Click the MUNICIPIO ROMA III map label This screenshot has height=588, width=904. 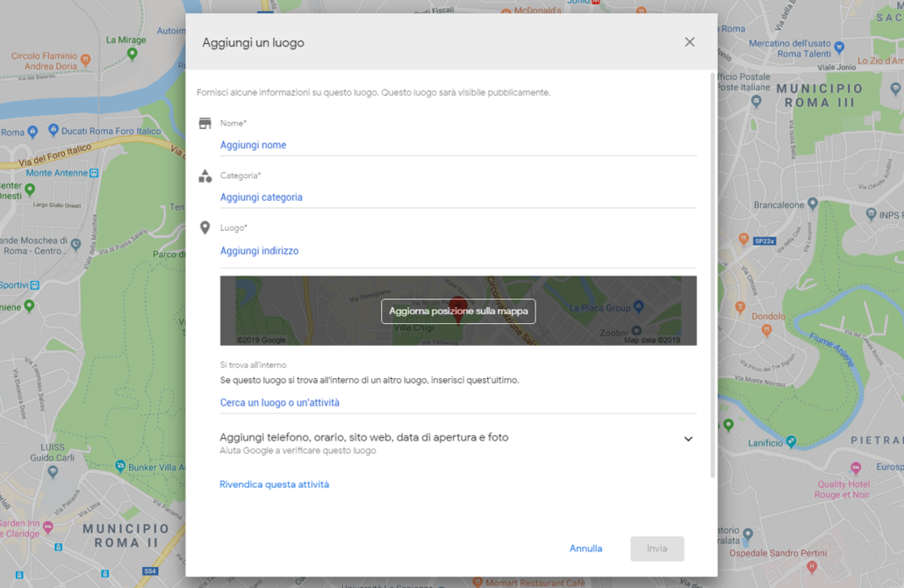pos(819,96)
